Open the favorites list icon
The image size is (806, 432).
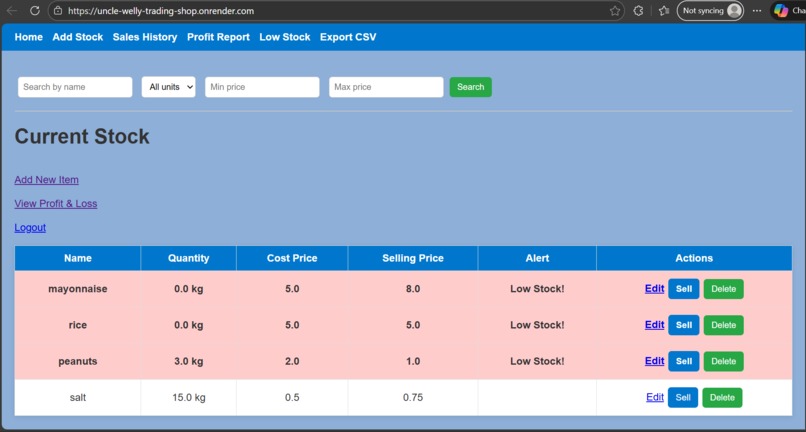[664, 11]
